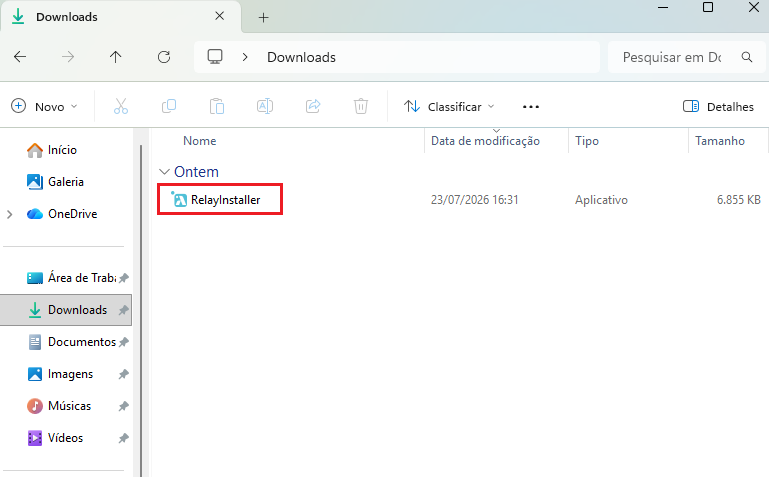Open Músicas in the sidebar

[x=69, y=406]
